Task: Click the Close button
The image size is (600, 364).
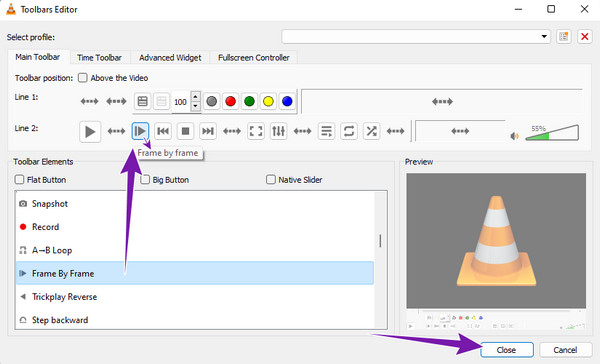Action: point(507,350)
